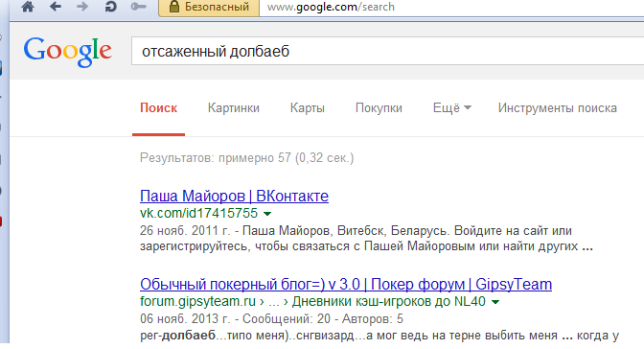Screen dimensions: 644x349
Task: Open the Google logo homepage link
Action: click(67, 52)
